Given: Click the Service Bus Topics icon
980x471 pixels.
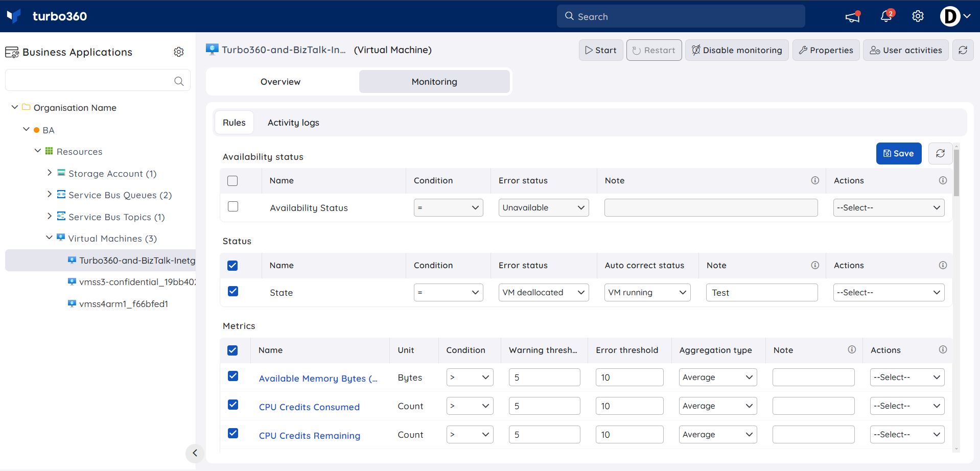Looking at the screenshot, I should point(61,216).
